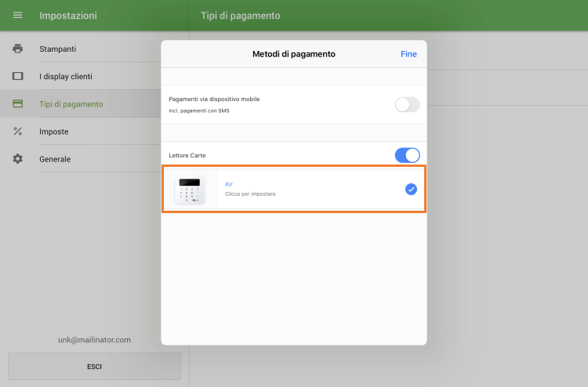Screen dimensions: 588x387
Task: Enable Pagamenti via dispositivo mobile switch
Action: pos(407,104)
